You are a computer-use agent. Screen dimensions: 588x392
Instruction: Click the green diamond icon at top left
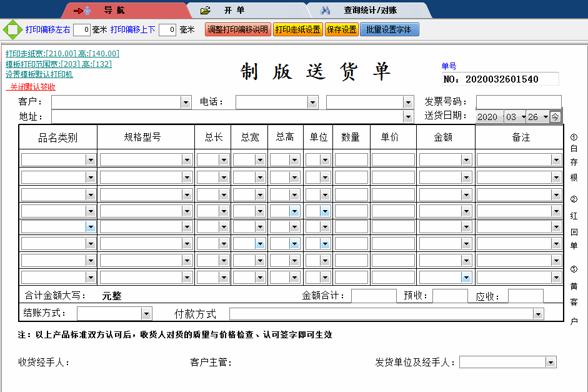pyautogui.click(x=11, y=29)
